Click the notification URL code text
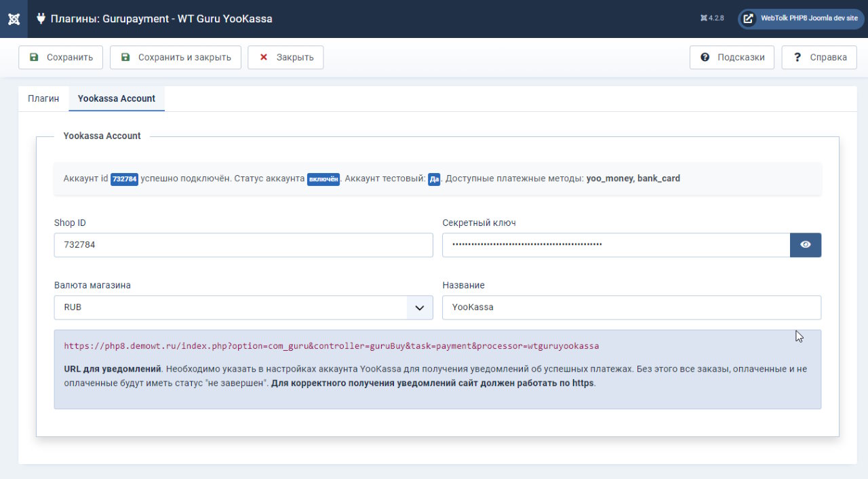Image resolution: width=868 pixels, height=479 pixels. [x=332, y=346]
